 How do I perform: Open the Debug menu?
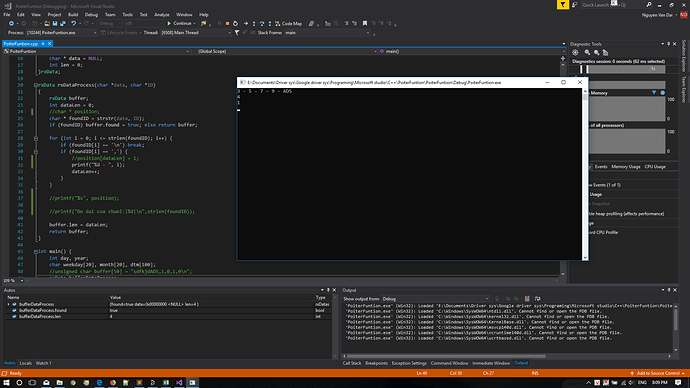pos(91,15)
